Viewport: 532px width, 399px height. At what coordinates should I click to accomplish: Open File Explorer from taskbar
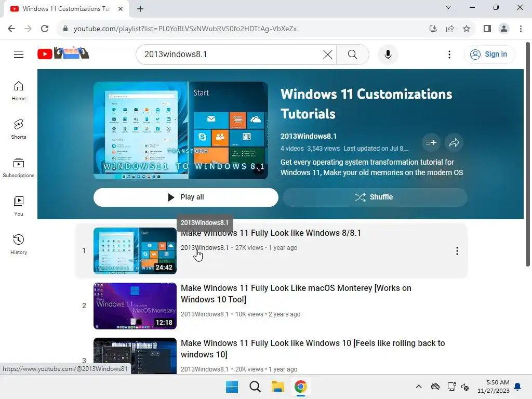[x=277, y=387]
